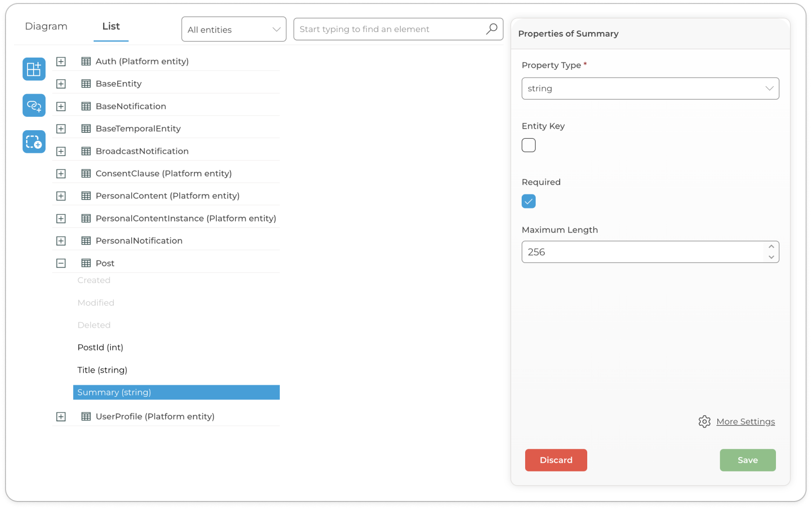Image resolution: width=812 pixels, height=509 pixels.
Task: Uncheck the Required checkbox
Action: 529,201
